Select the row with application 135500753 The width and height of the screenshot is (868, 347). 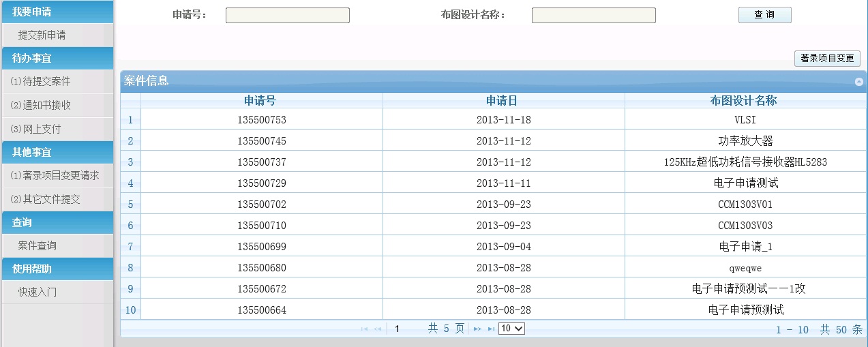pyautogui.click(x=262, y=120)
